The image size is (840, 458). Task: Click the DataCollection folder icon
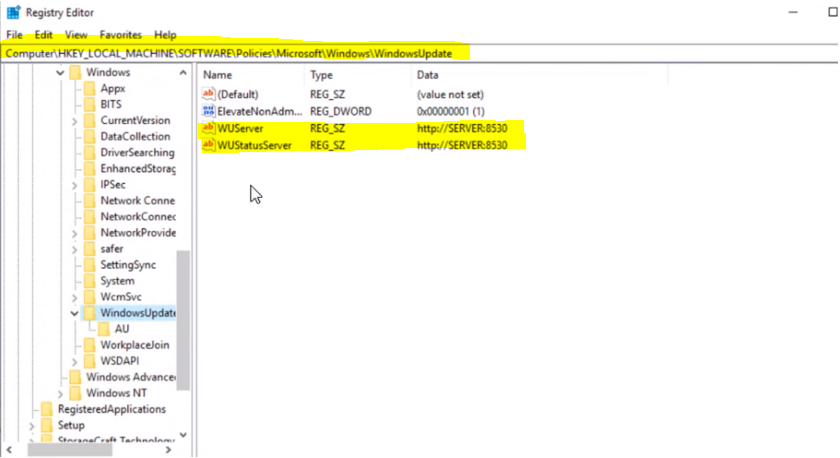point(90,136)
